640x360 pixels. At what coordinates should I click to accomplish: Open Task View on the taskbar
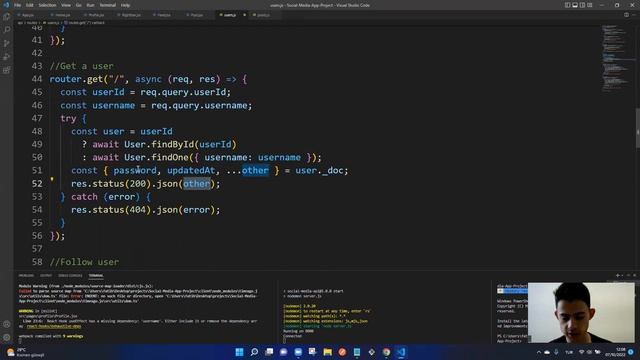pyautogui.click(x=269, y=352)
